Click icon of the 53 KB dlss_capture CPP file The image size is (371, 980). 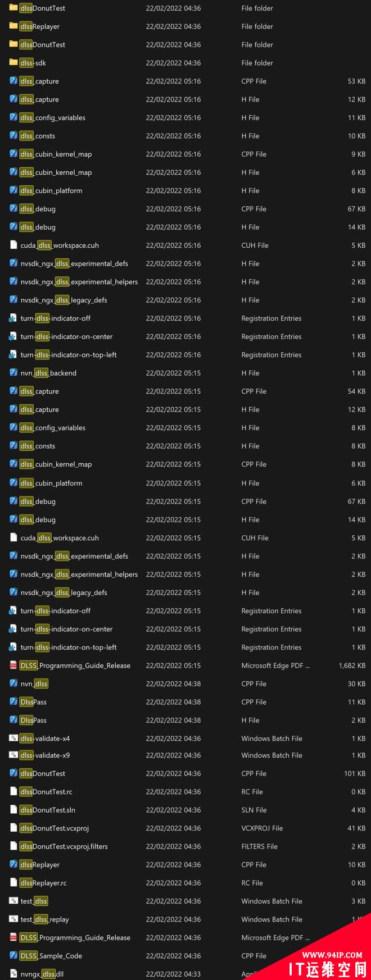(x=13, y=81)
